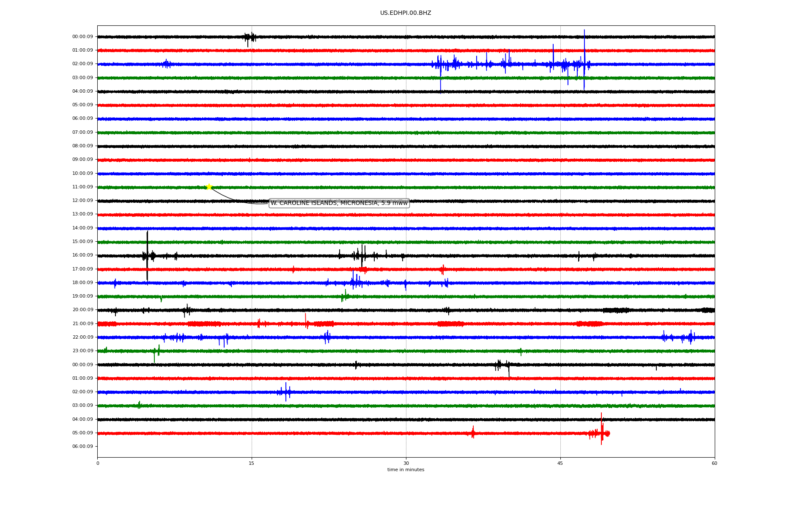Click the 'time in minutes' axis label

(x=405, y=470)
